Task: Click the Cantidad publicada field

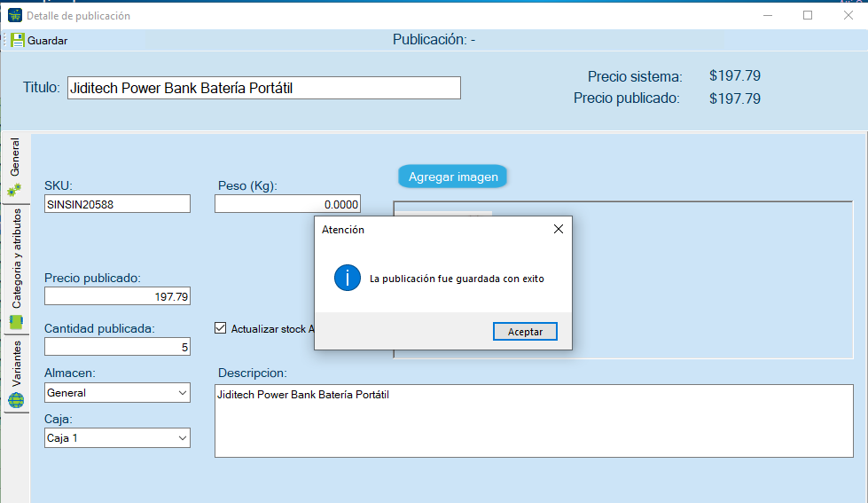Action: 117,347
